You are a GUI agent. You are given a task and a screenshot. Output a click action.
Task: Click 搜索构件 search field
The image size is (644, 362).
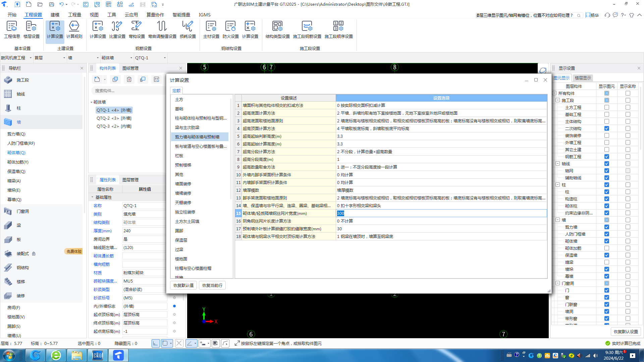(x=128, y=90)
